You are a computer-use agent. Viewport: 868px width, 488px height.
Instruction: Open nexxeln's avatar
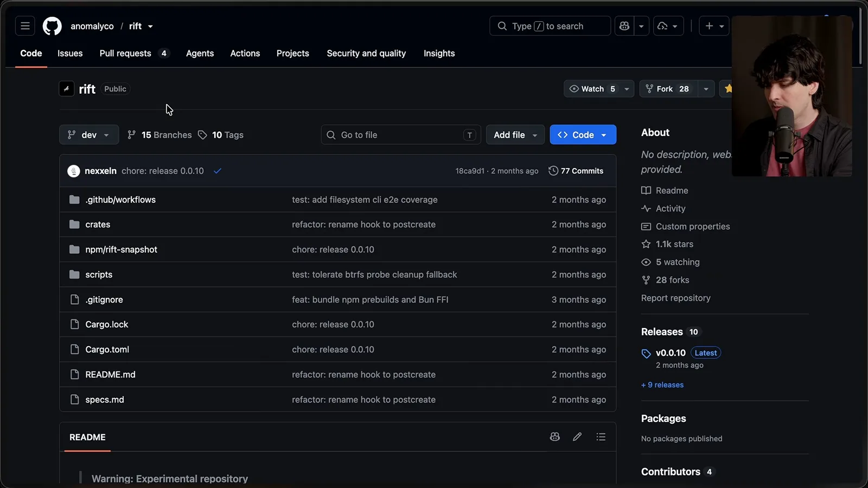[74, 171]
